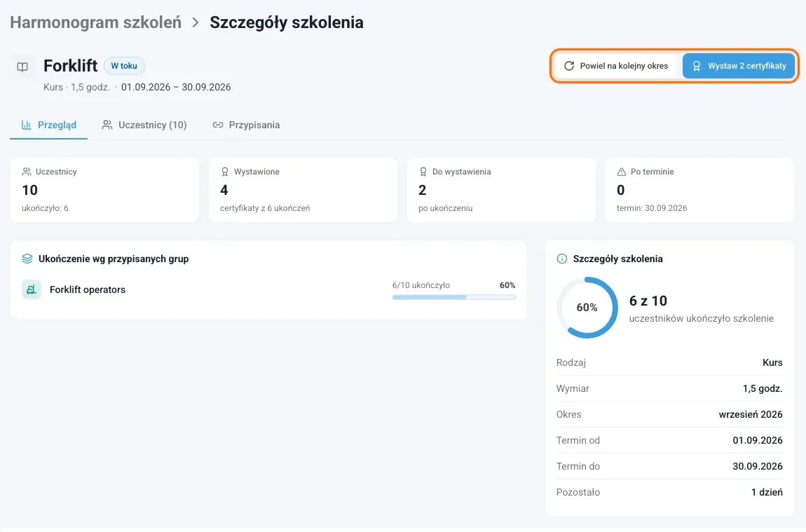Image resolution: width=806 pixels, height=532 pixels.
Task: Click the W toku status badge
Action: click(124, 66)
